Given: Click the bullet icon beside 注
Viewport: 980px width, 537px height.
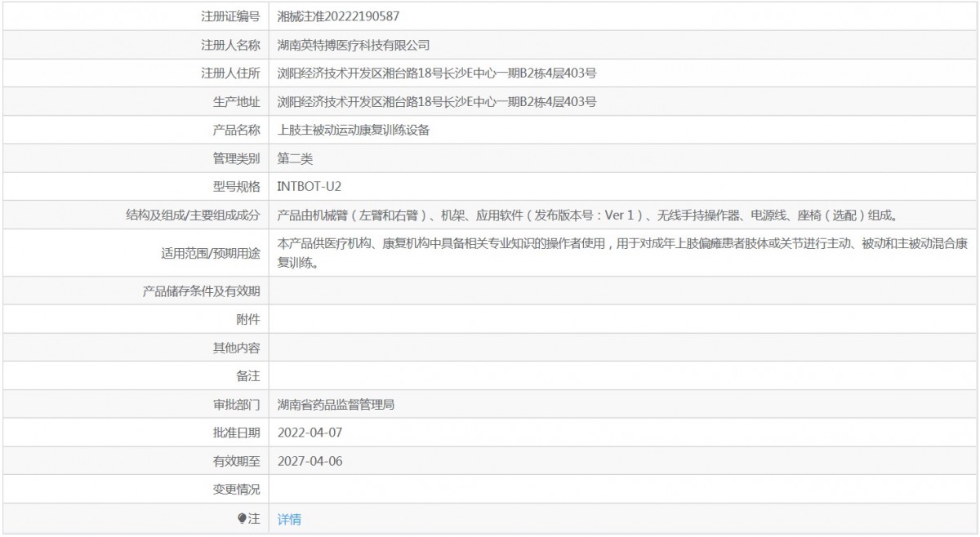Looking at the screenshot, I should (243, 518).
